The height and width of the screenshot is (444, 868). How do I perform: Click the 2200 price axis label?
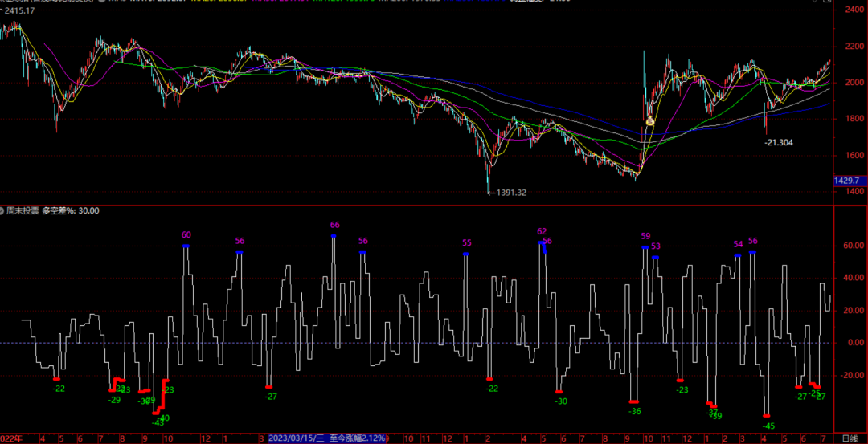point(853,46)
